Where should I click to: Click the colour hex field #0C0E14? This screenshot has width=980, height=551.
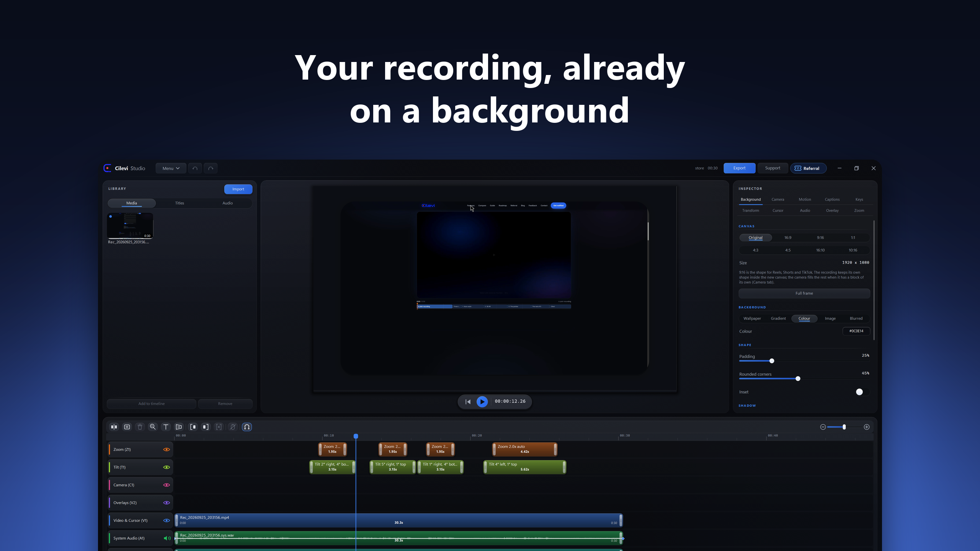coord(856,331)
